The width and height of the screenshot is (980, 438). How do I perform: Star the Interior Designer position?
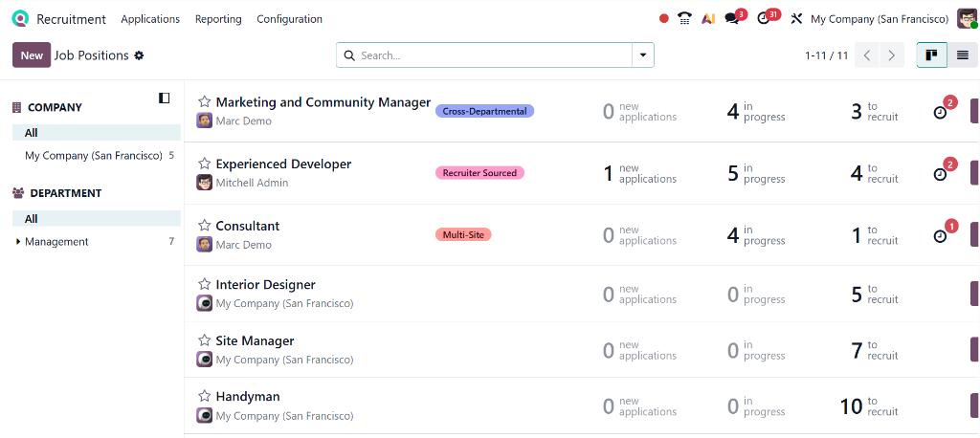tap(204, 285)
